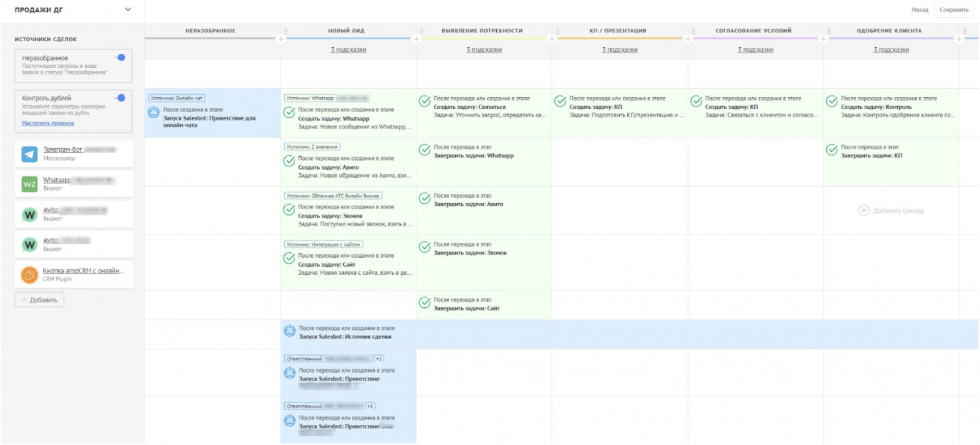
Task: Click the check icon for Создать задачу: Контроль
Action: pyautogui.click(x=832, y=101)
